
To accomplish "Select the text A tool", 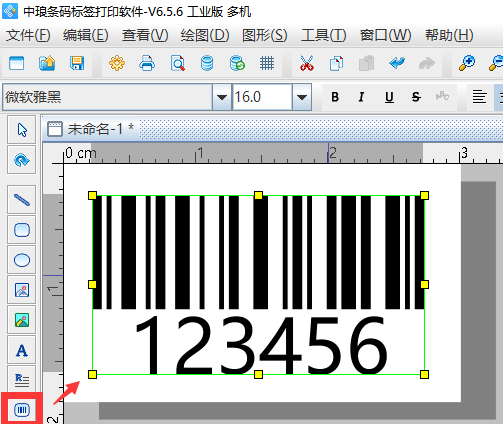I will (22, 350).
